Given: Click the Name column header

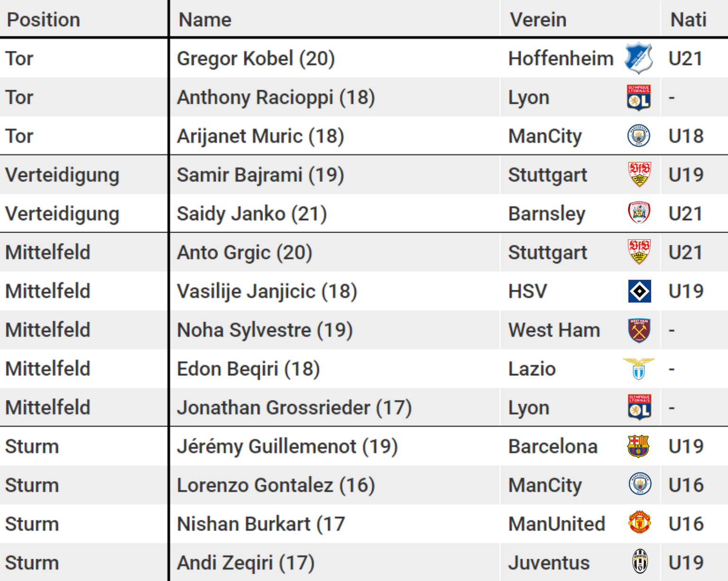Looking at the screenshot, I should (x=205, y=20).
